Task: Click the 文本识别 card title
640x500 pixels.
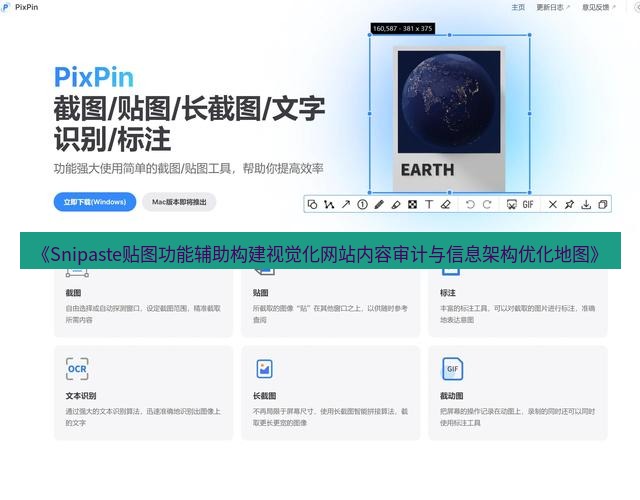Action: 81,396
